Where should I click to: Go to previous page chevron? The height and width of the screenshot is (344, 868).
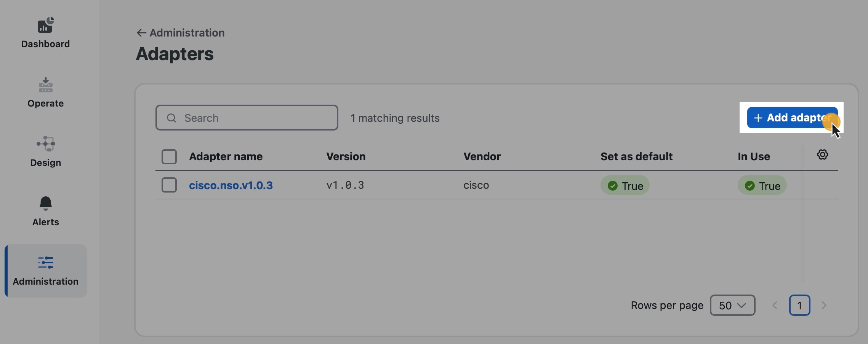[x=775, y=305]
